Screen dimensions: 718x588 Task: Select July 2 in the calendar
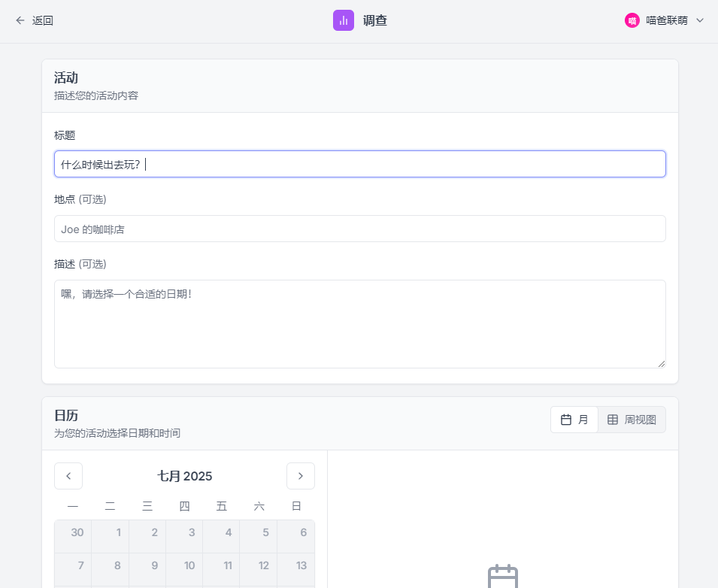pyautogui.click(x=147, y=536)
